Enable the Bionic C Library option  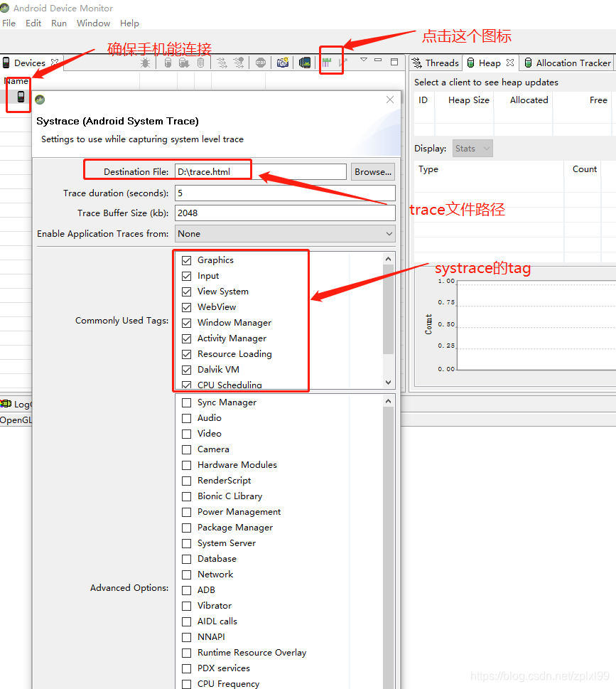187,496
